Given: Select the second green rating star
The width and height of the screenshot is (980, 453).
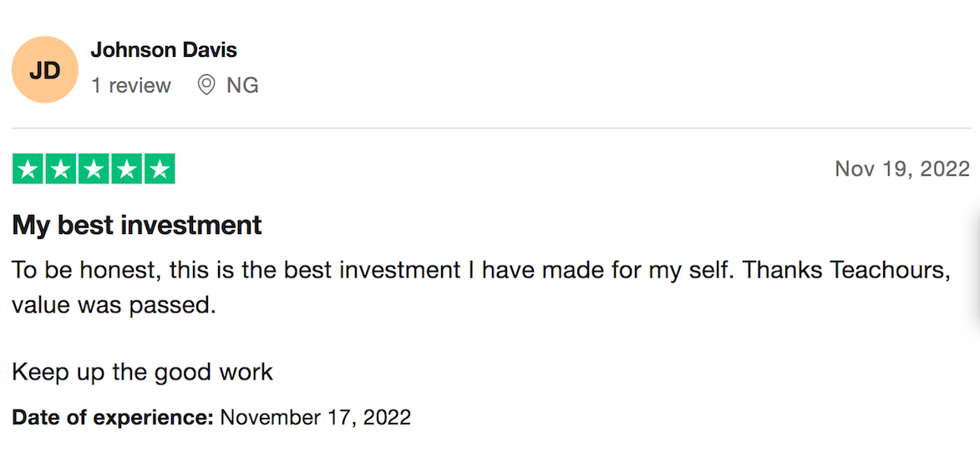Looking at the screenshot, I should pos(61,169).
